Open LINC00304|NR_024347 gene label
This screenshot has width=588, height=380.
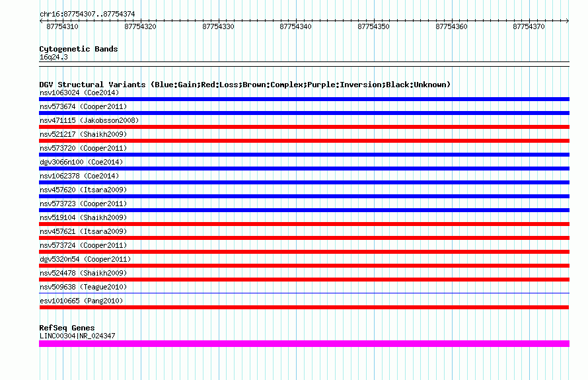coord(77,336)
